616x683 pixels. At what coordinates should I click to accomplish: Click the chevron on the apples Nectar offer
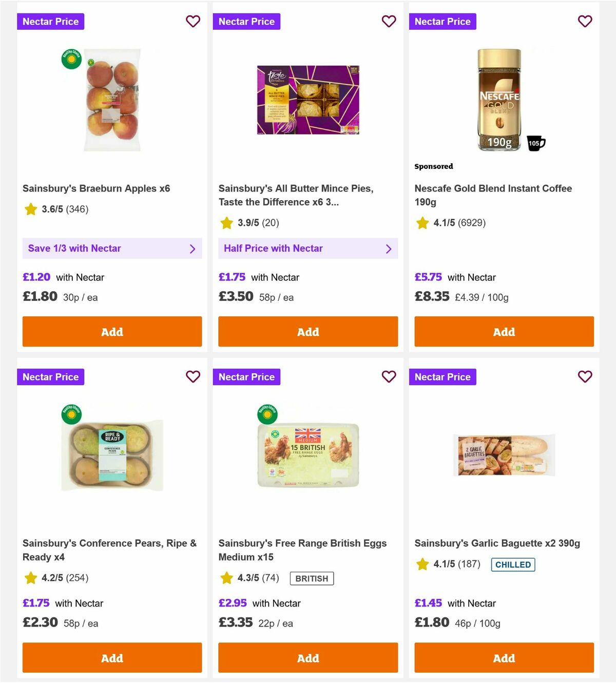(x=193, y=249)
